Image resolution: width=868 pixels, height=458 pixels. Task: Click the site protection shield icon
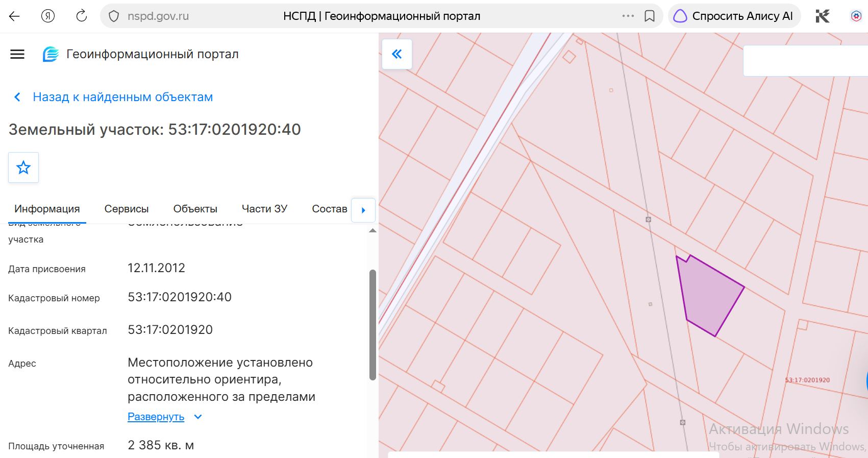click(114, 16)
